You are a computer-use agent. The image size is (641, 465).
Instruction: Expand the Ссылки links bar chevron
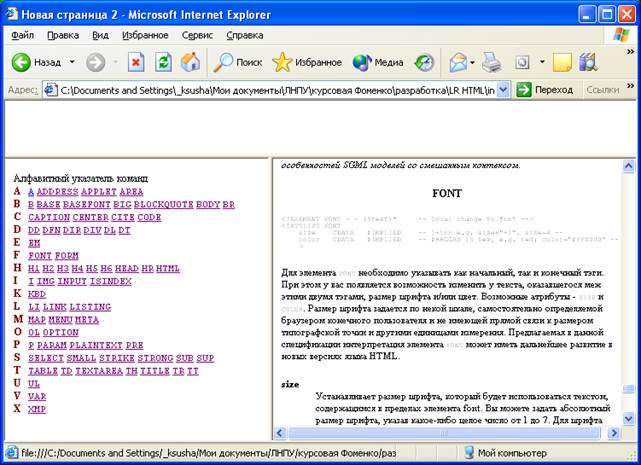pyautogui.click(x=630, y=86)
